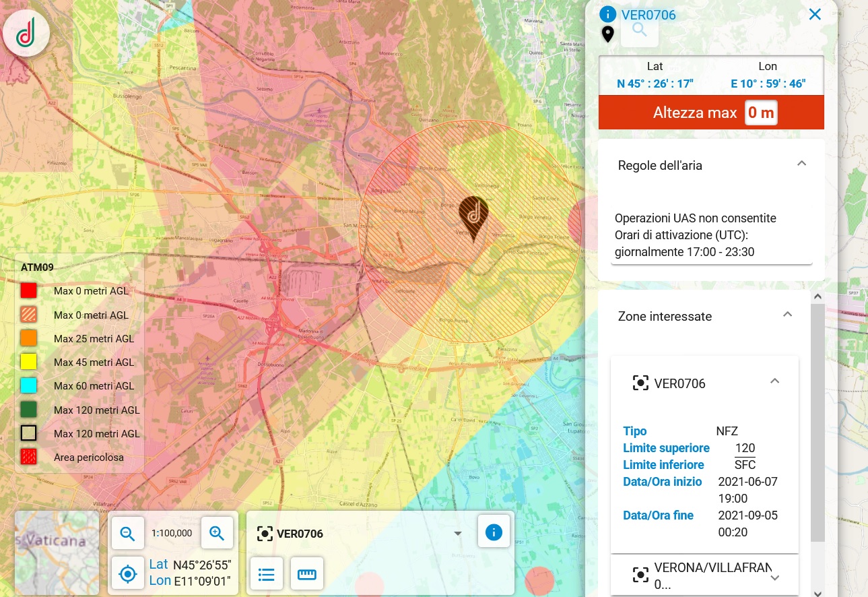Click the info icon beside VER0706 title
This screenshot has width=868, height=597.
608,14
